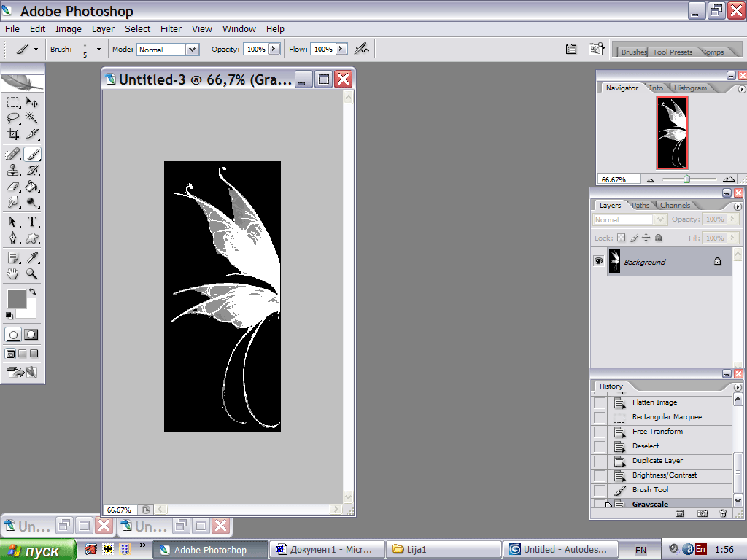Screen dimensions: 747x560
Task: Choose the Custom Shape tool
Action: point(32,238)
